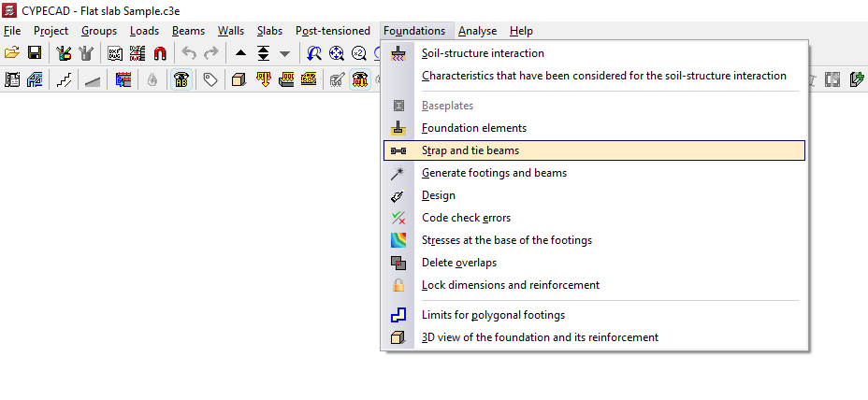Image resolution: width=868 pixels, height=400 pixels.
Task: Select Limits for polygonal footings
Action: (594, 315)
